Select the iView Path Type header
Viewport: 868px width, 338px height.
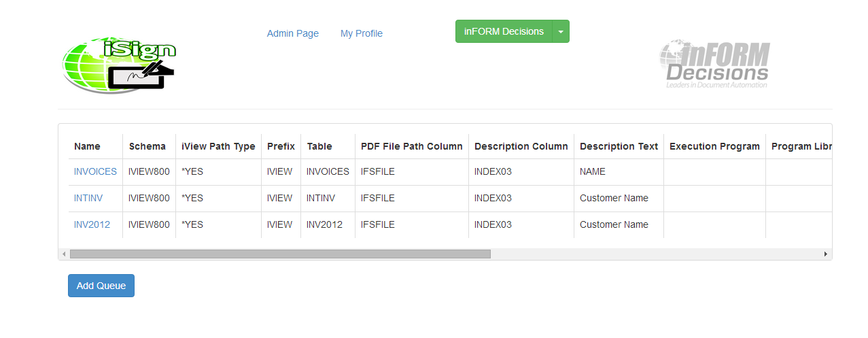point(218,146)
